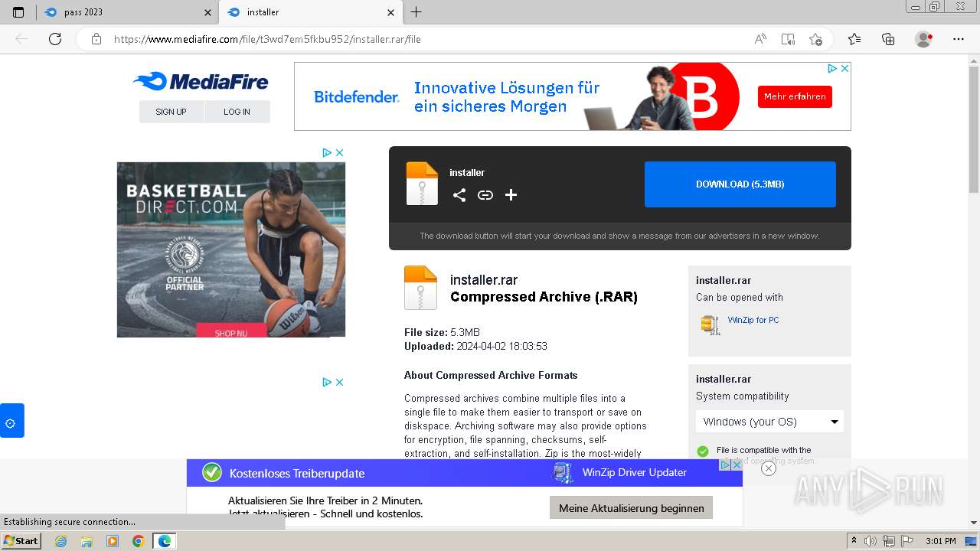Open the browser Settings and more menu
This screenshot has width=980, height=551.
pos(959,39)
